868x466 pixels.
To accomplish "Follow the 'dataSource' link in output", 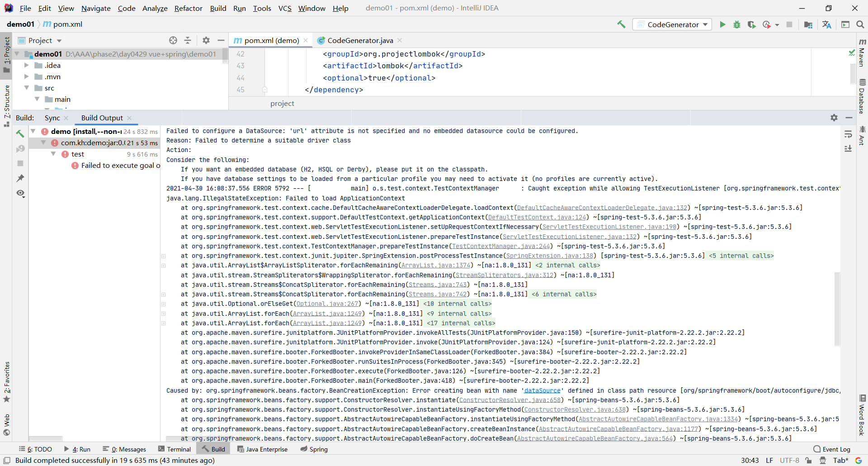I will pos(542,390).
